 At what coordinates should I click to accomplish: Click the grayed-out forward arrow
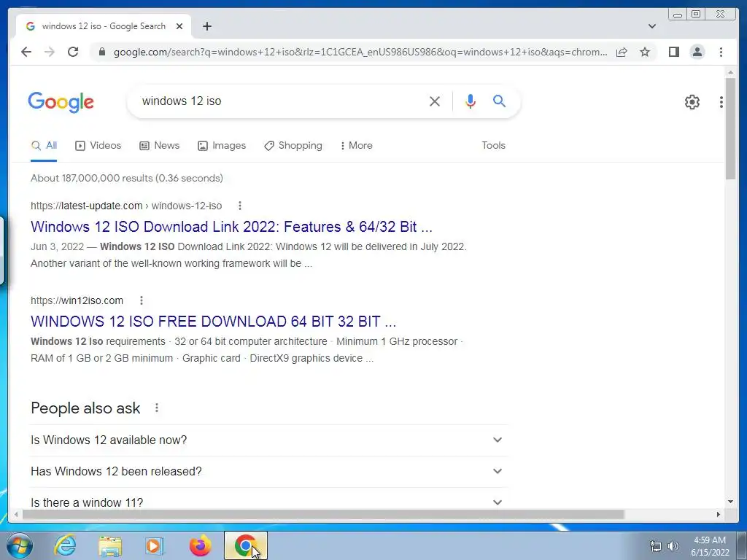tap(50, 52)
